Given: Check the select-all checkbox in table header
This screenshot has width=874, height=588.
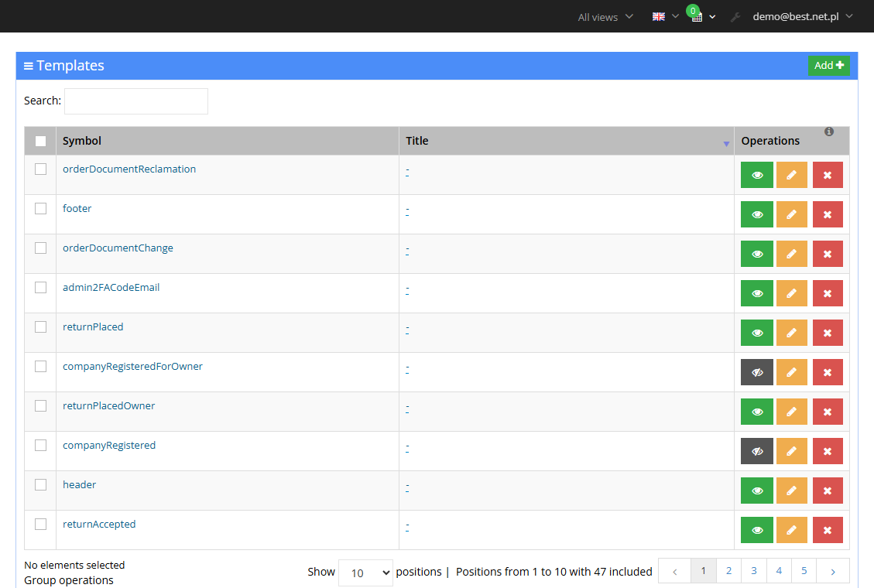Looking at the screenshot, I should (x=41, y=141).
